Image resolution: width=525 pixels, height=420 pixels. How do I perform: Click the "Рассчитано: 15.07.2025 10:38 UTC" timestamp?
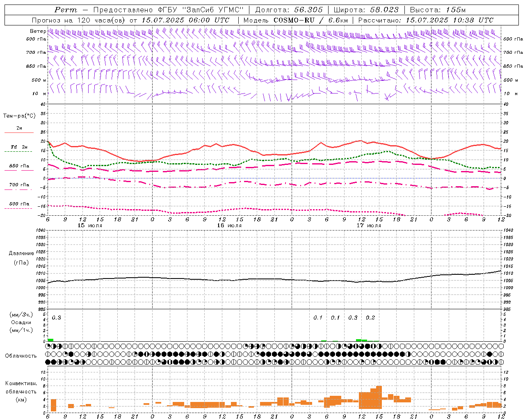(426, 20)
